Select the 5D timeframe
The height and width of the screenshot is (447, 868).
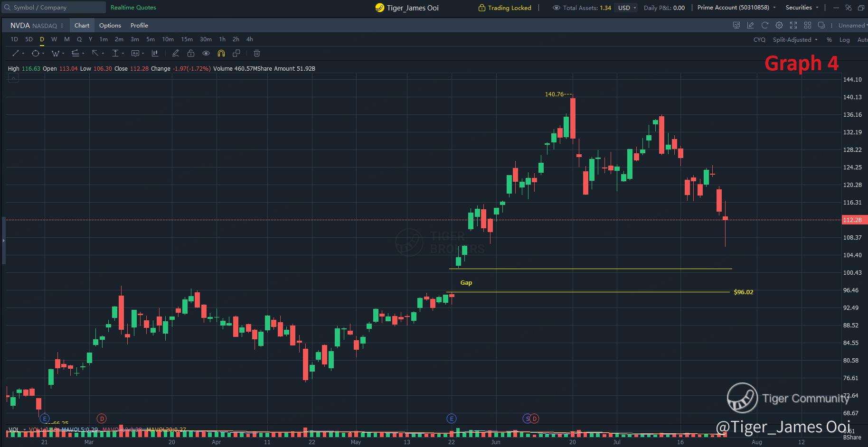click(29, 39)
